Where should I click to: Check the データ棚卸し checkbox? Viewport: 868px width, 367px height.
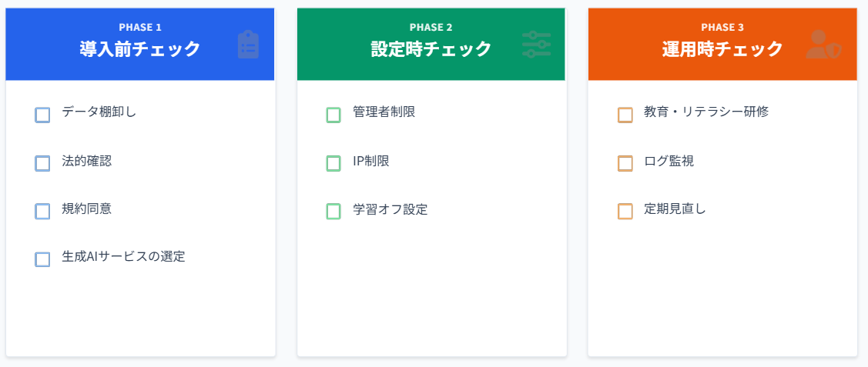(43, 115)
